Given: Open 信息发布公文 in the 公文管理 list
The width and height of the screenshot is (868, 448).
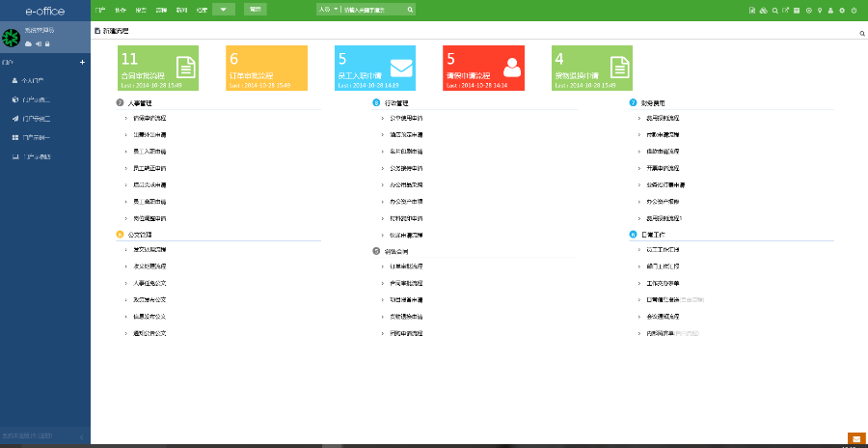Looking at the screenshot, I should (x=149, y=317).
